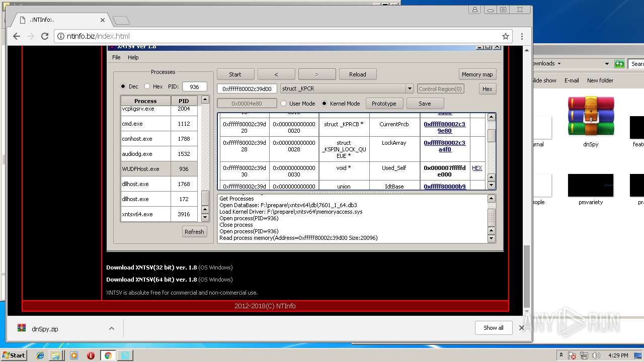The width and height of the screenshot is (644, 362).
Task: Select dllhost.exe with PID 1768
Action: pyautogui.click(x=159, y=184)
